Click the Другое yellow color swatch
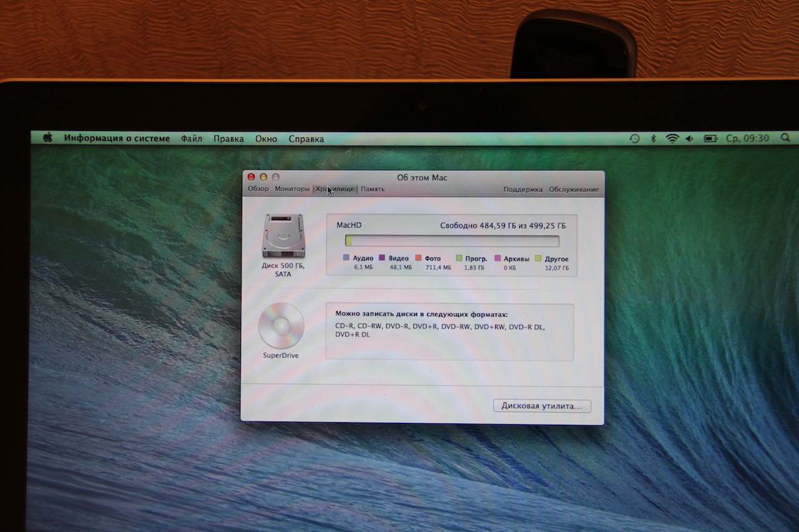The image size is (799, 532). (x=538, y=258)
